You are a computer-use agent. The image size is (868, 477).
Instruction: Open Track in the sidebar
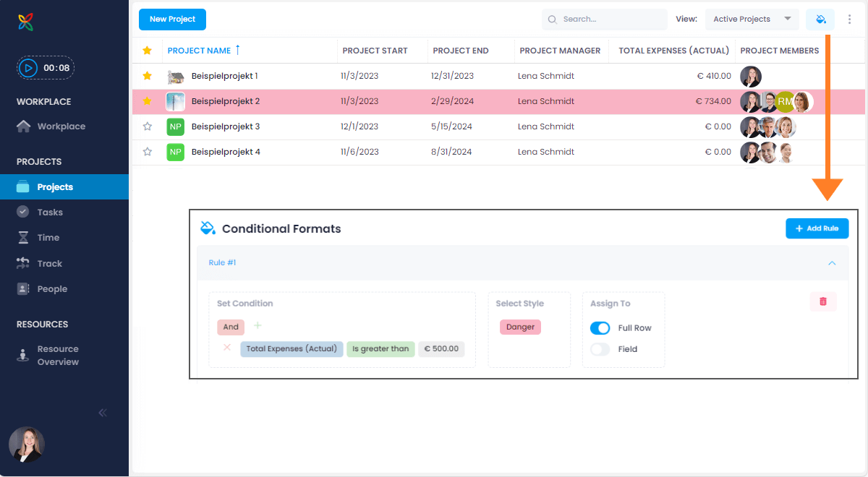(x=49, y=264)
